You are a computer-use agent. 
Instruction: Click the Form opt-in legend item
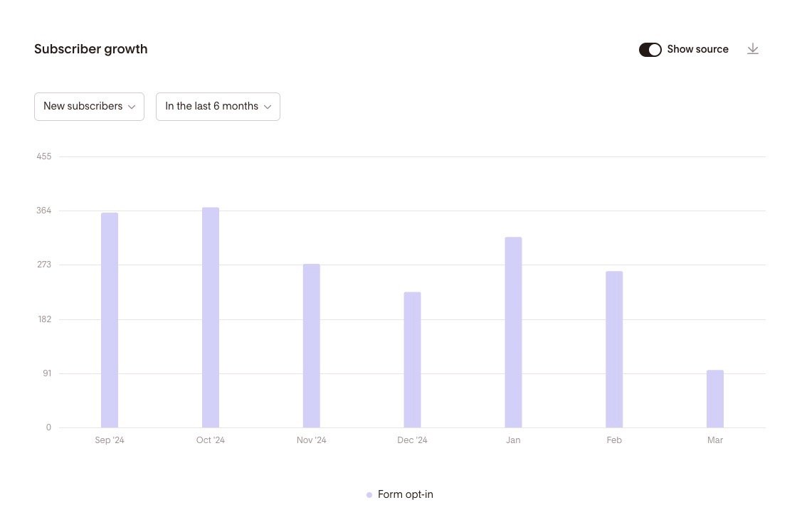coord(399,494)
